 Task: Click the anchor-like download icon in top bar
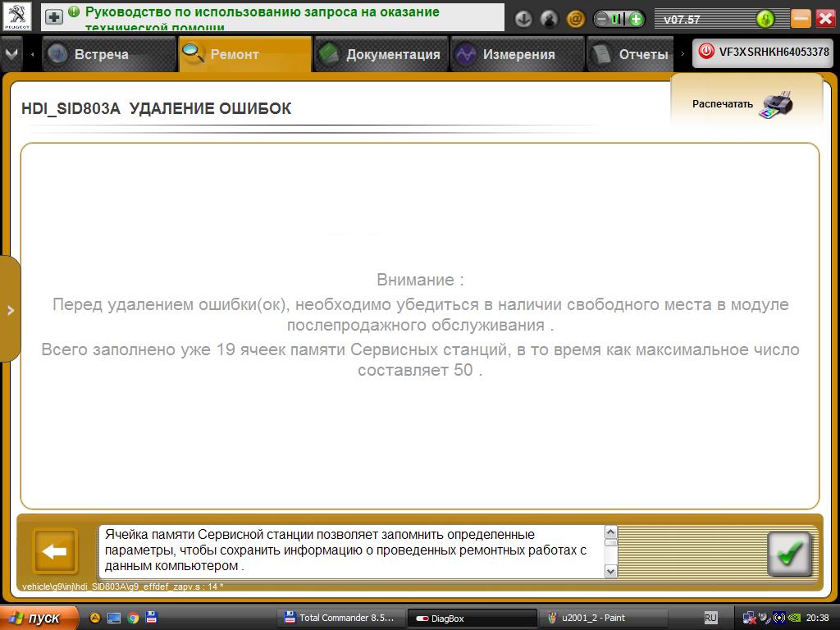point(523,19)
